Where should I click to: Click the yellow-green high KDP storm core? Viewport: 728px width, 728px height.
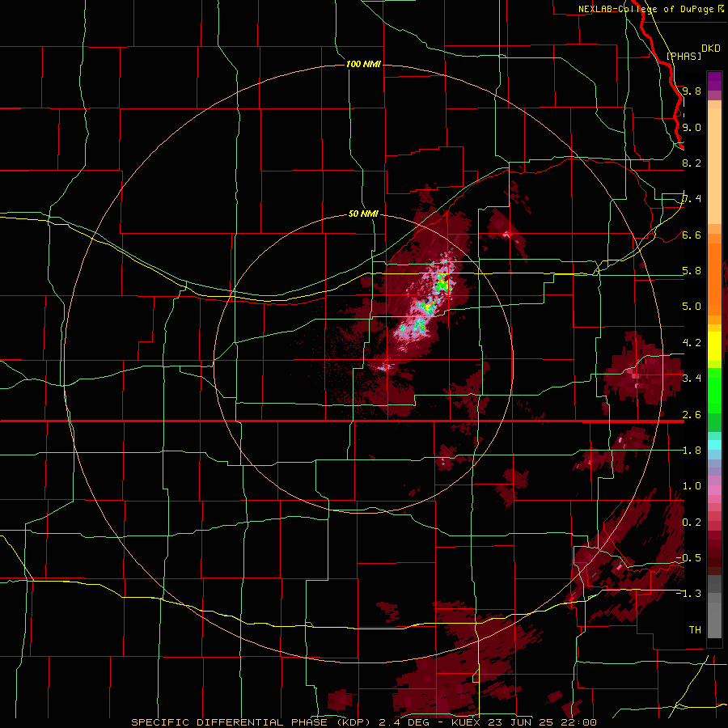click(442, 284)
